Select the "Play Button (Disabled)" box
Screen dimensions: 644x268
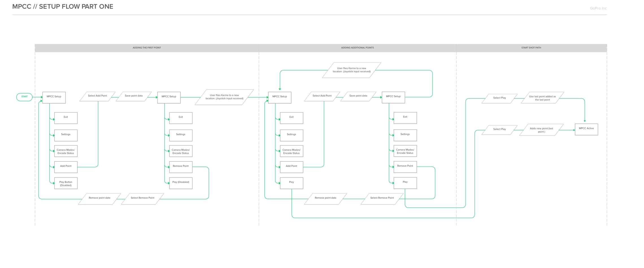pos(66,183)
